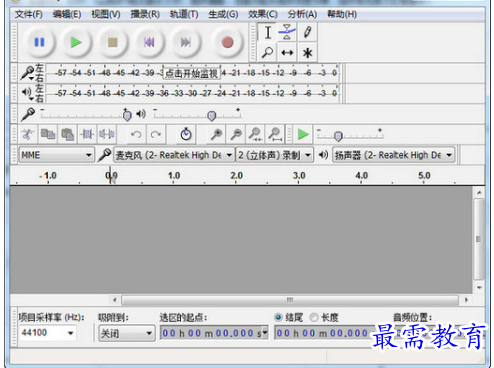Viewport: 494px width, 368px height.
Task: Click the 2.0 mark on timeline ruler
Action: 236,175
